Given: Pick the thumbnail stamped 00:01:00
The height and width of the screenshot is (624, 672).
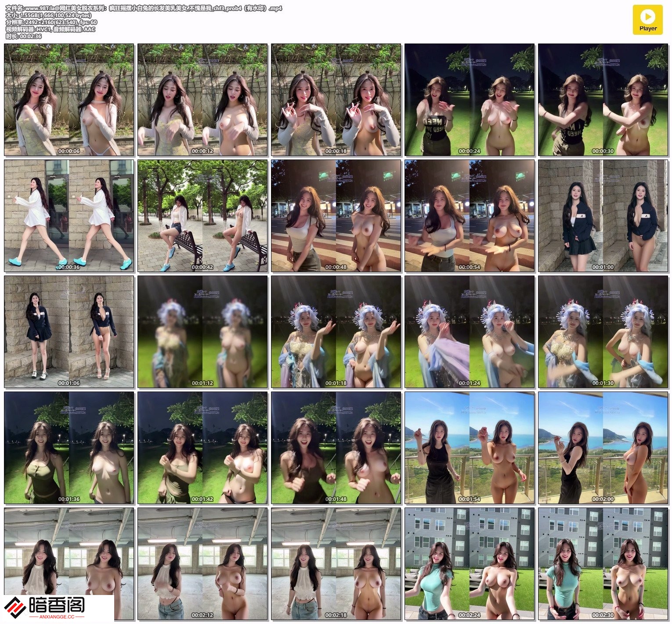Looking at the screenshot, I should tap(603, 216).
